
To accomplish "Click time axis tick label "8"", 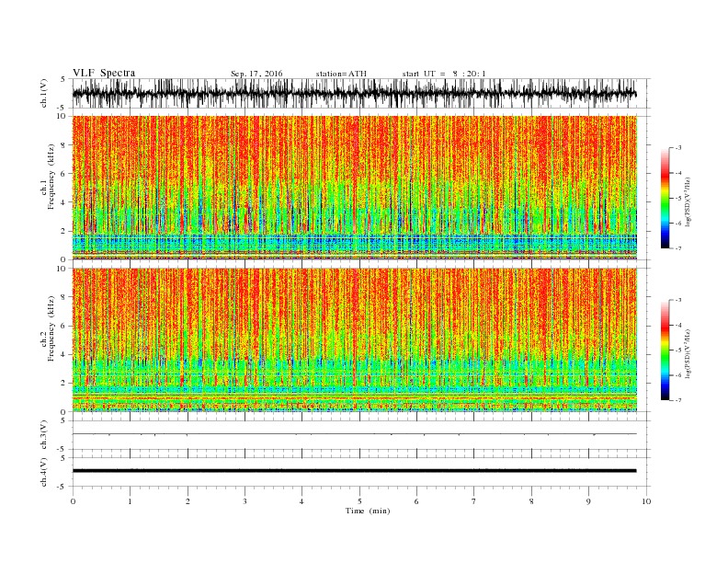I will pos(531,501).
